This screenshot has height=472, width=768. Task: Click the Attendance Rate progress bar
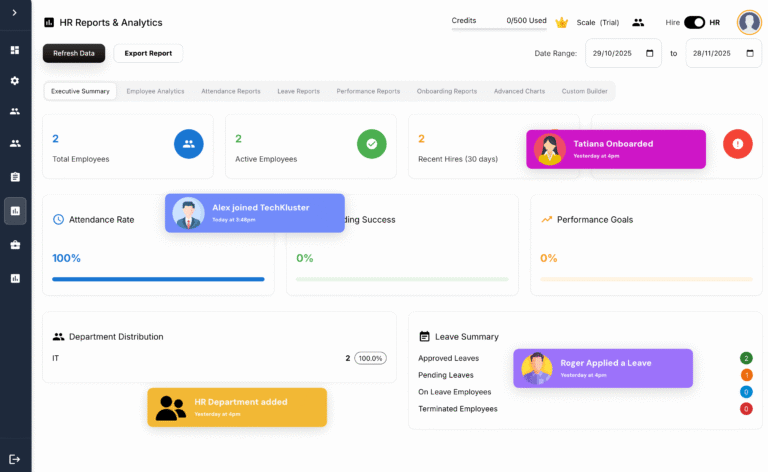(x=158, y=279)
